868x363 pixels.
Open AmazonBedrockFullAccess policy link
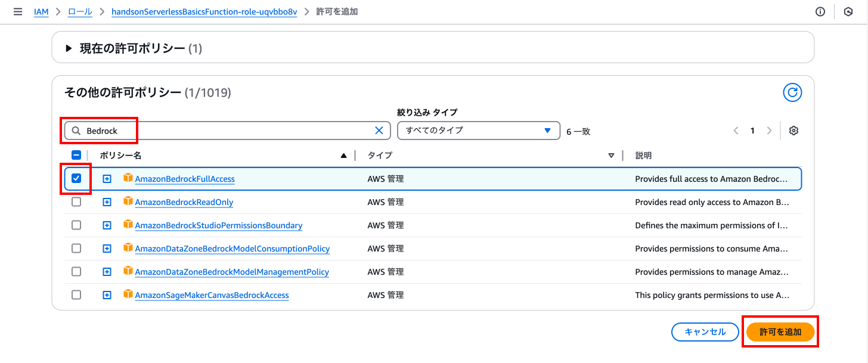tap(185, 179)
